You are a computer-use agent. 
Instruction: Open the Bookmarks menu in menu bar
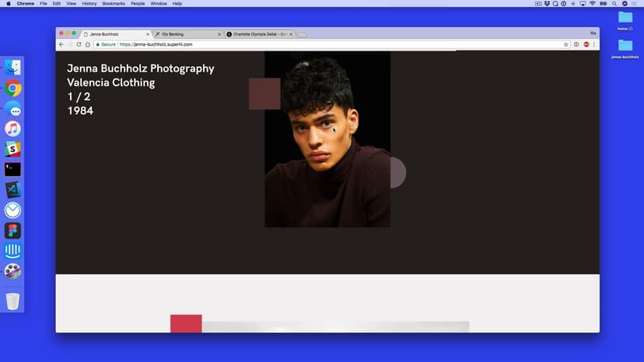(113, 4)
